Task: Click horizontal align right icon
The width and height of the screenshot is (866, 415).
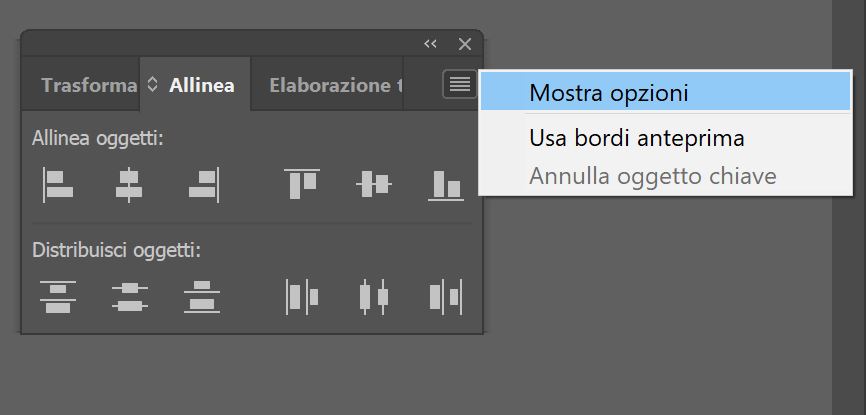Action: [x=204, y=184]
